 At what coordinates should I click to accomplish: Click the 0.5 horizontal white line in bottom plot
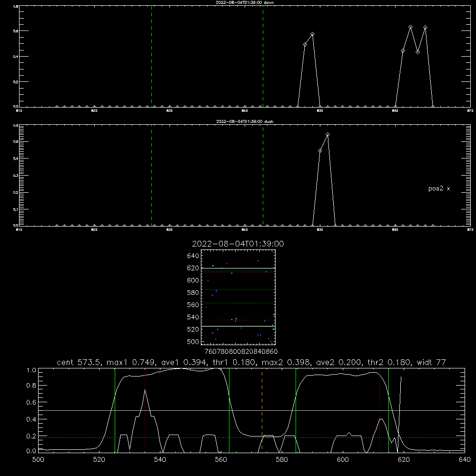point(251,410)
